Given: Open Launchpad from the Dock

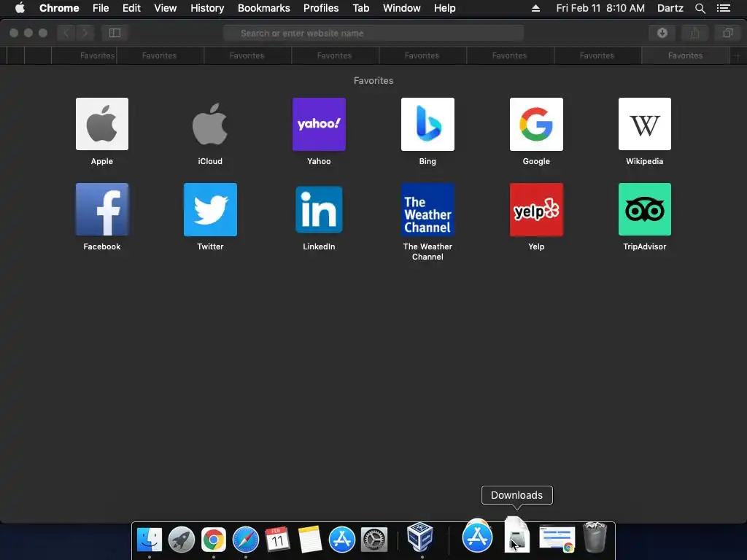Looking at the screenshot, I should click(x=182, y=540).
